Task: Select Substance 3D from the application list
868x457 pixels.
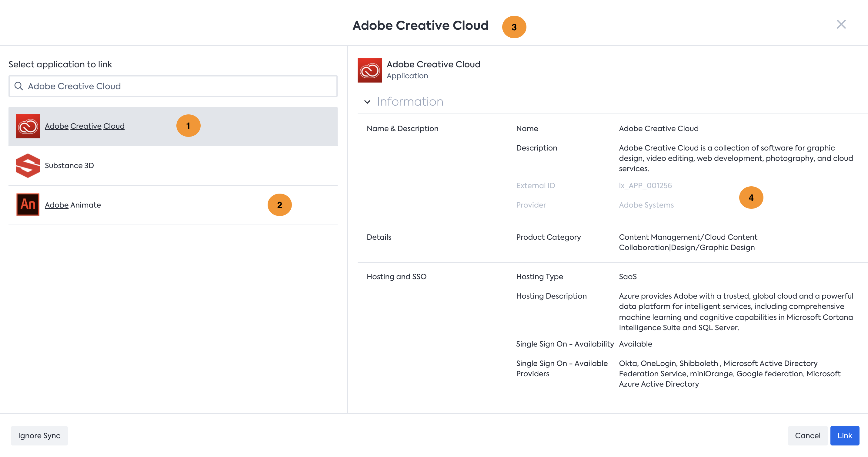Action: pos(69,166)
